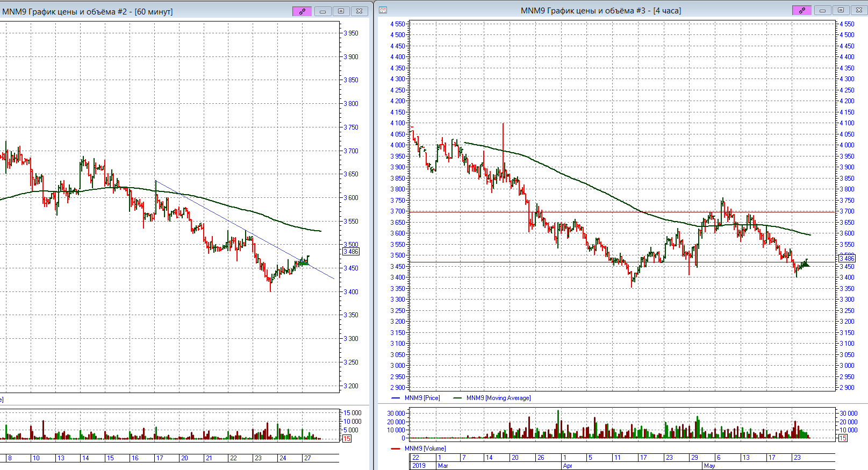This screenshot has height=470, width=868.
Task: Click the Apr month label on date axis
Action: click(568, 466)
